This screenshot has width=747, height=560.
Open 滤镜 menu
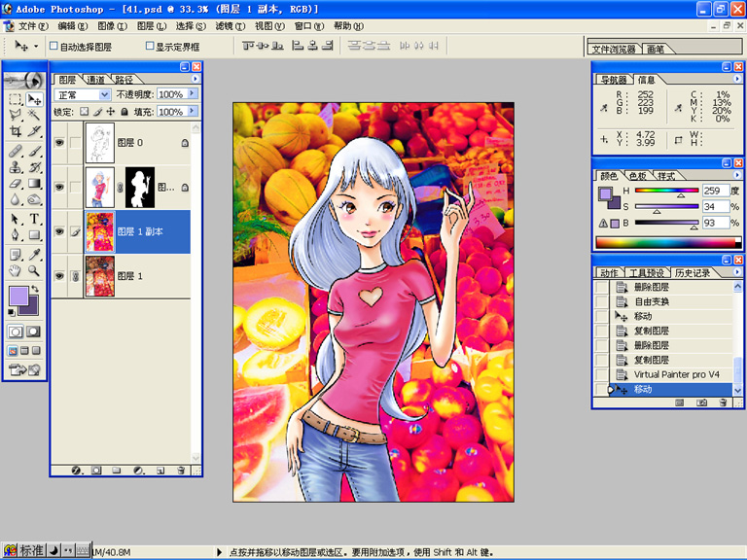click(x=231, y=26)
